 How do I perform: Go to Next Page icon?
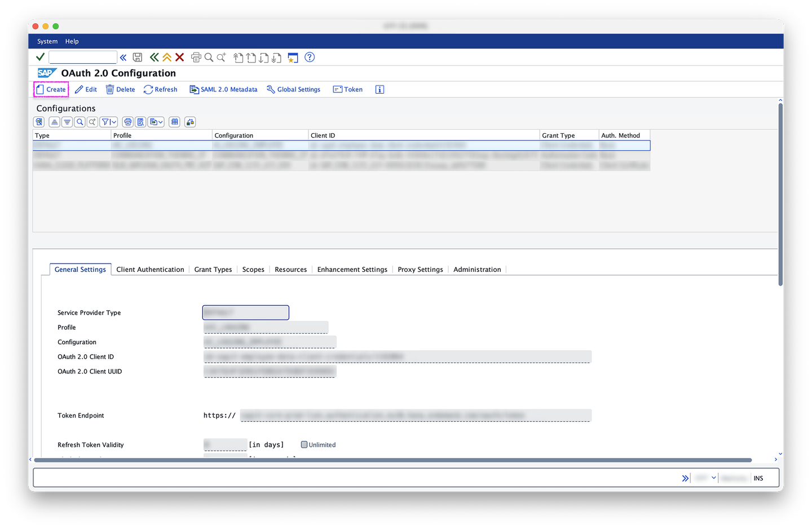(263, 58)
